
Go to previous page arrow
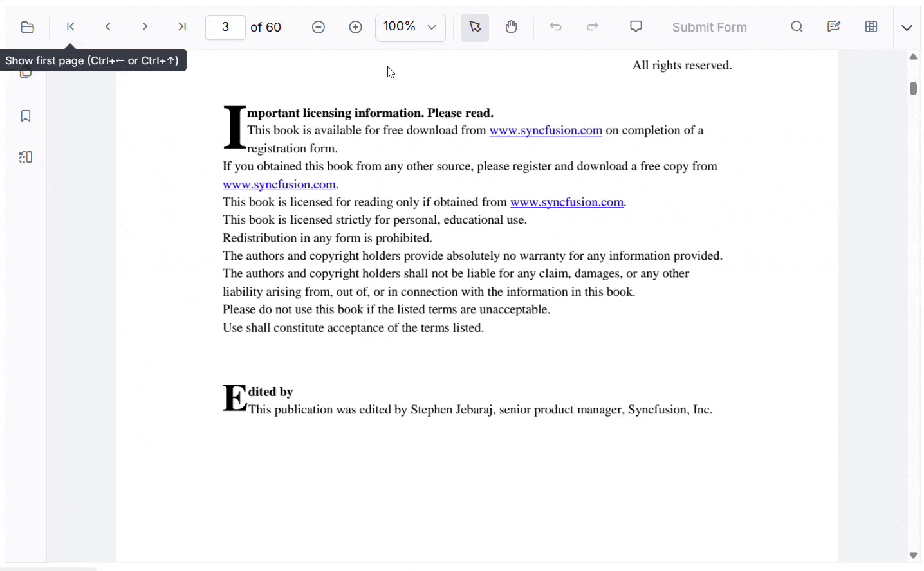point(108,27)
